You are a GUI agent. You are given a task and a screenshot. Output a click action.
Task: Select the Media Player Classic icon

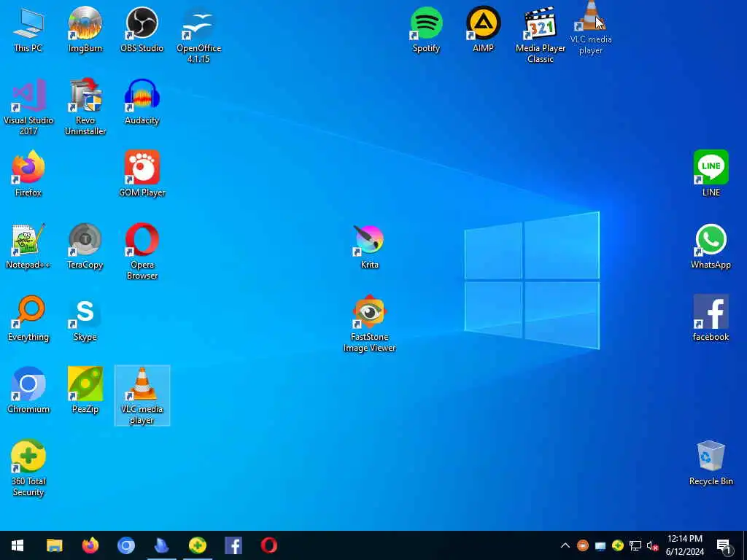[541, 35]
